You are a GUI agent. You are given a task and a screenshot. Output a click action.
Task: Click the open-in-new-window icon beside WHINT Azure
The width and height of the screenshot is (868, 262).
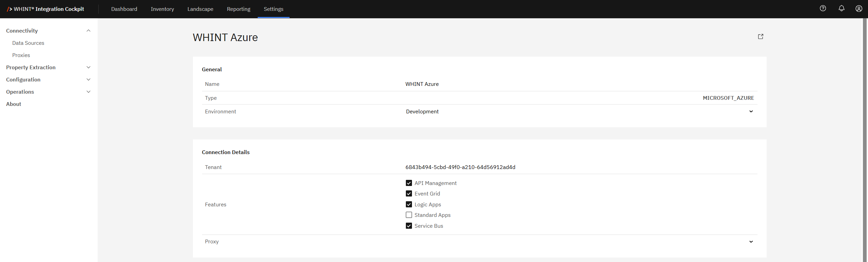click(761, 37)
